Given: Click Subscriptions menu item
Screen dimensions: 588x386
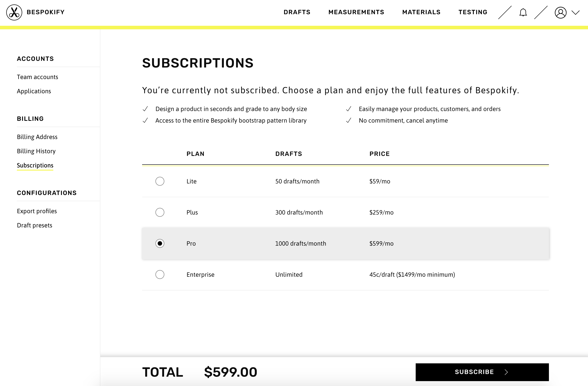Looking at the screenshot, I should pyautogui.click(x=35, y=165).
